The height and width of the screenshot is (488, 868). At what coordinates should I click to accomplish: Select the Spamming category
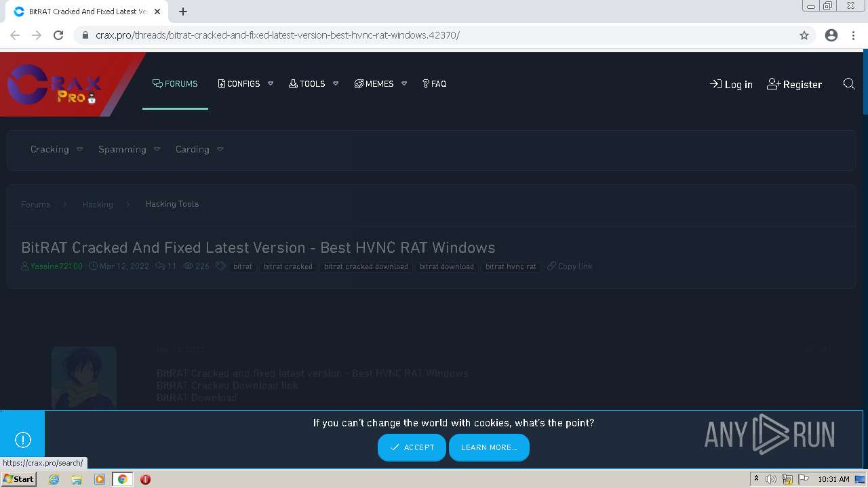pyautogui.click(x=122, y=149)
